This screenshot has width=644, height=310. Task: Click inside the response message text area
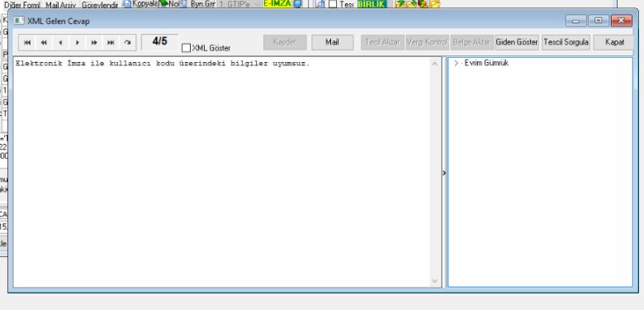point(222,172)
